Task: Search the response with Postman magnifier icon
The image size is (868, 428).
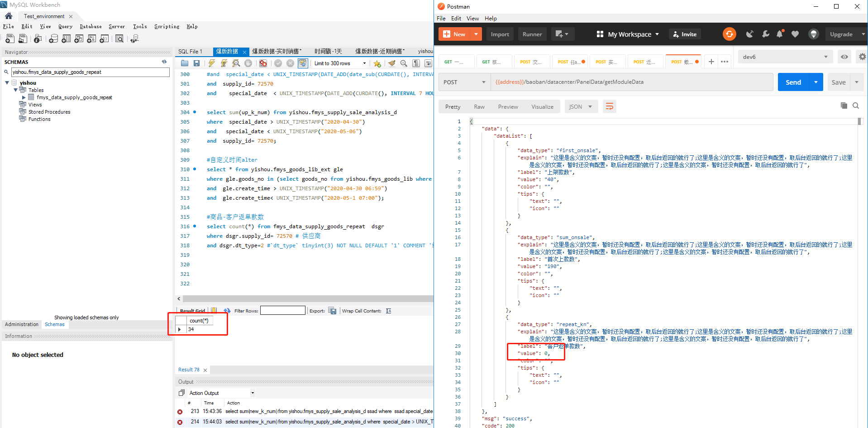Action: pos(856,106)
